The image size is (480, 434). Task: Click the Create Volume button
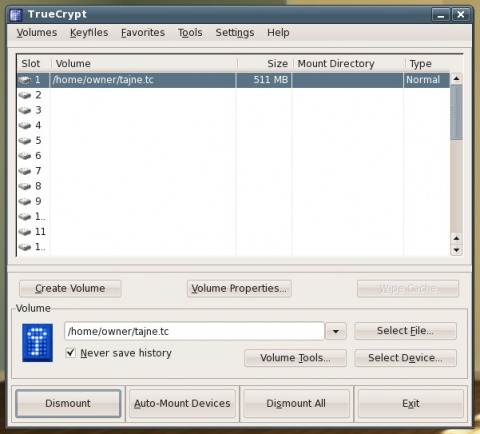click(70, 288)
